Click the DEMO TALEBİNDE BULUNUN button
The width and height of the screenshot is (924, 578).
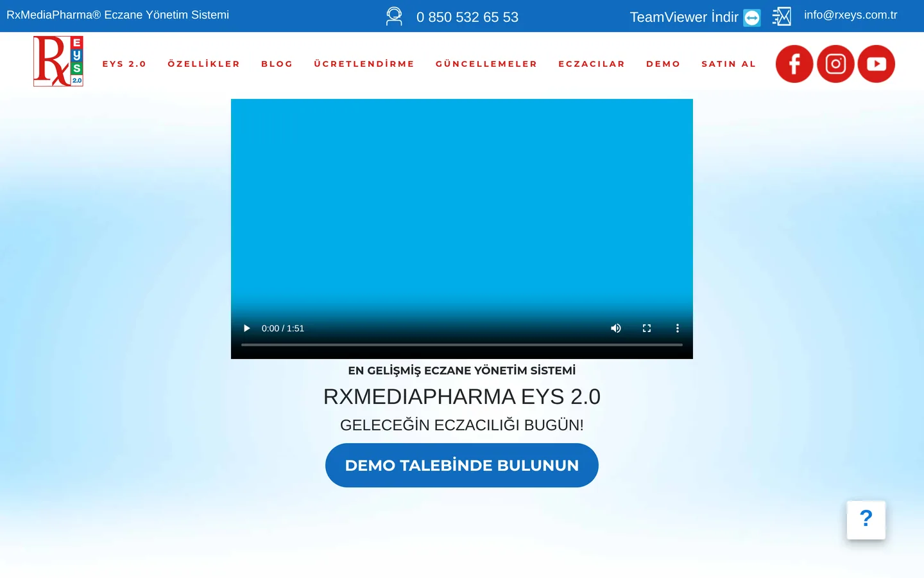click(462, 465)
